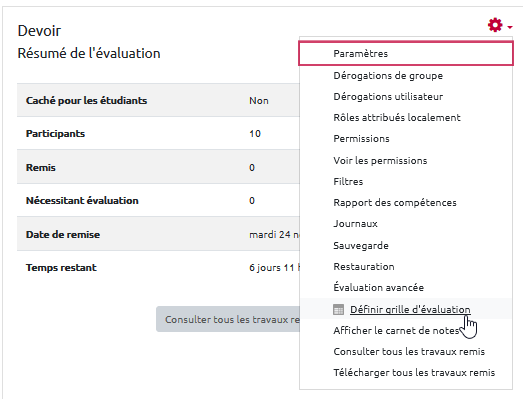Image resolution: width=523 pixels, height=399 pixels.
Task: Click the grey Consulter tous les travaux button
Action: (x=228, y=319)
